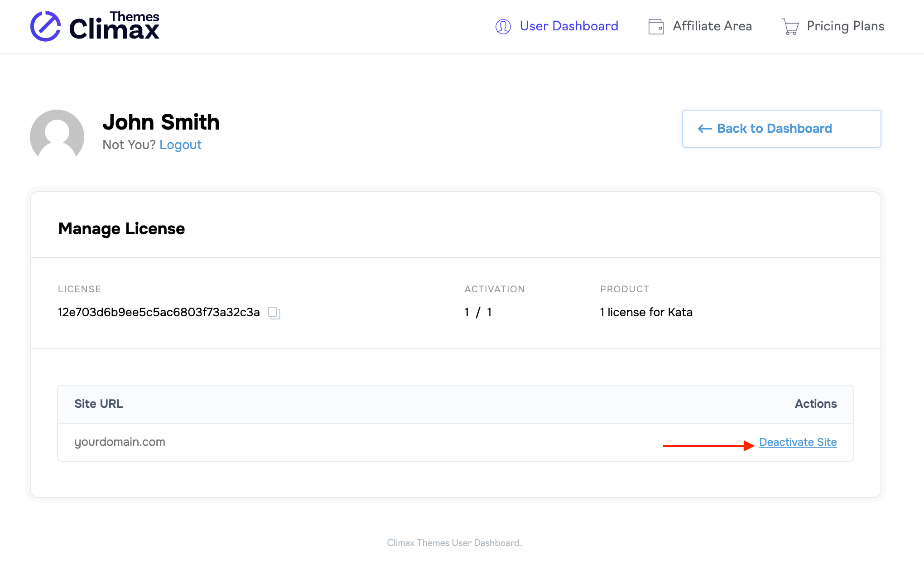
Task: Click John Smith's avatar image
Action: [x=57, y=135]
